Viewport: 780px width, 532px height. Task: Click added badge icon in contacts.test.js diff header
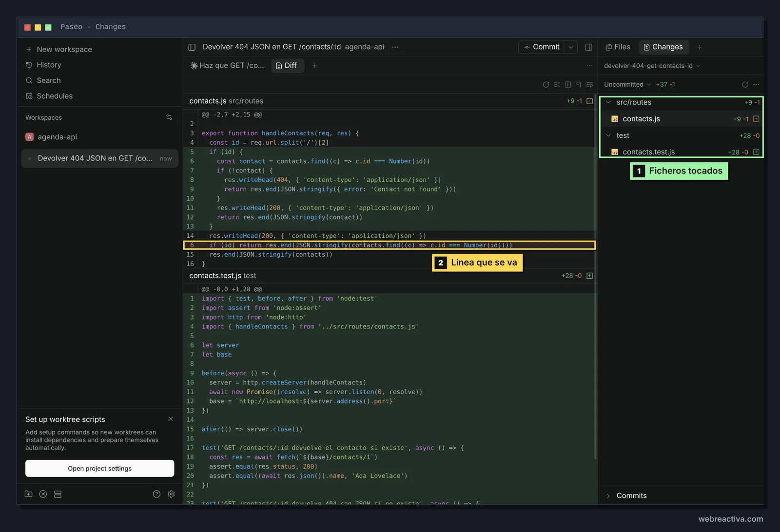pyautogui.click(x=590, y=276)
